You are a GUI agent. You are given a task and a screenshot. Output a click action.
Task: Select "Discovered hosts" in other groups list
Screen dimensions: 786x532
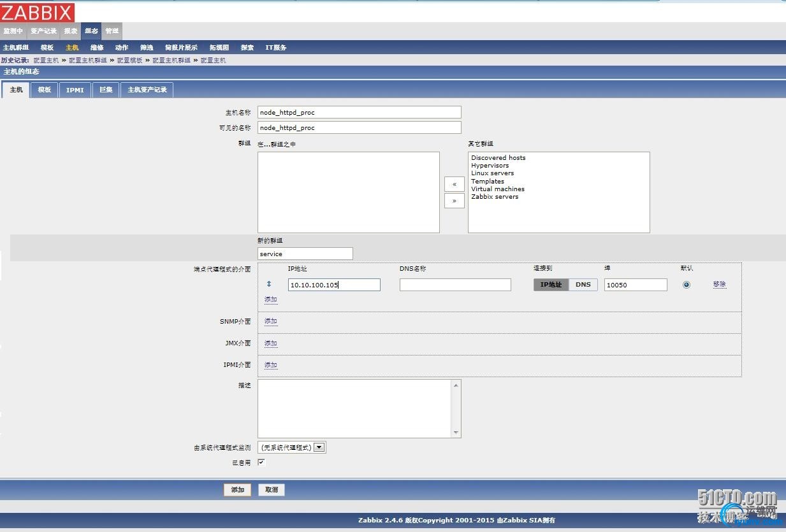click(x=499, y=157)
